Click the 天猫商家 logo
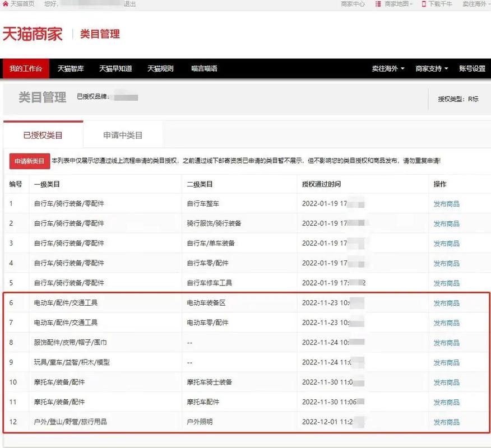Image resolution: width=491 pixels, height=448 pixels. pyautogui.click(x=33, y=34)
